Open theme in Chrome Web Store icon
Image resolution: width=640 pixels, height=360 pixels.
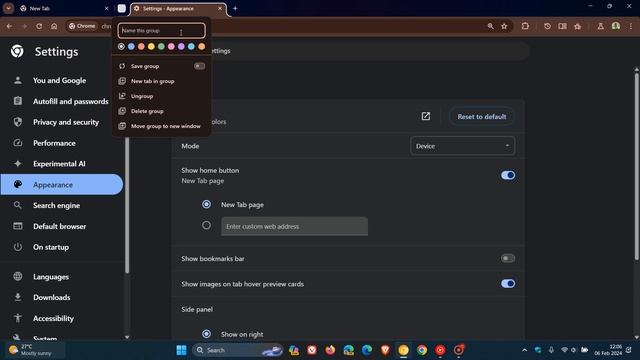click(x=426, y=116)
